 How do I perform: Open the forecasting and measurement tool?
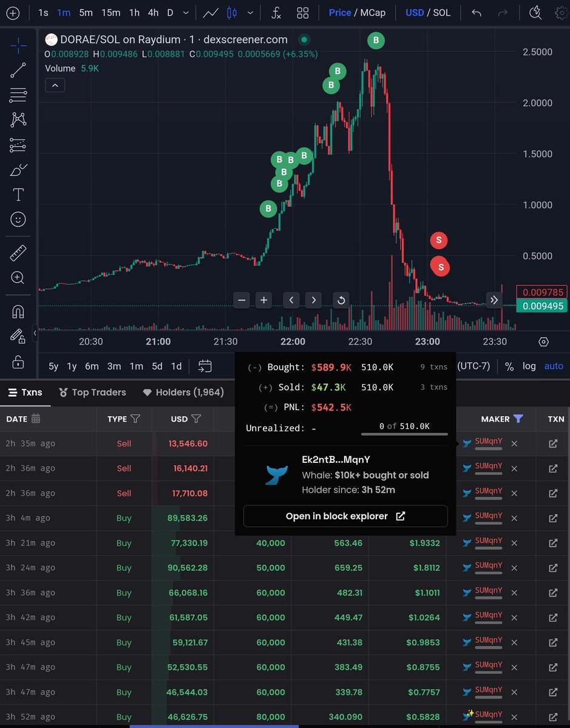coord(18,145)
